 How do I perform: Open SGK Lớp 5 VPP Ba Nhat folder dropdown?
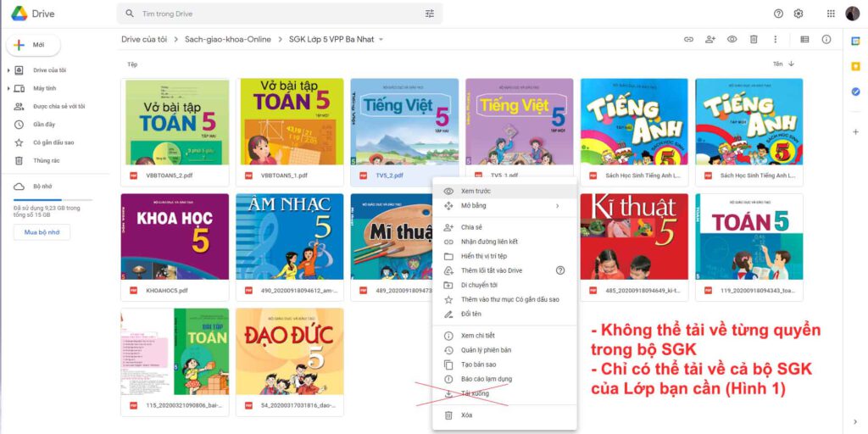381,39
